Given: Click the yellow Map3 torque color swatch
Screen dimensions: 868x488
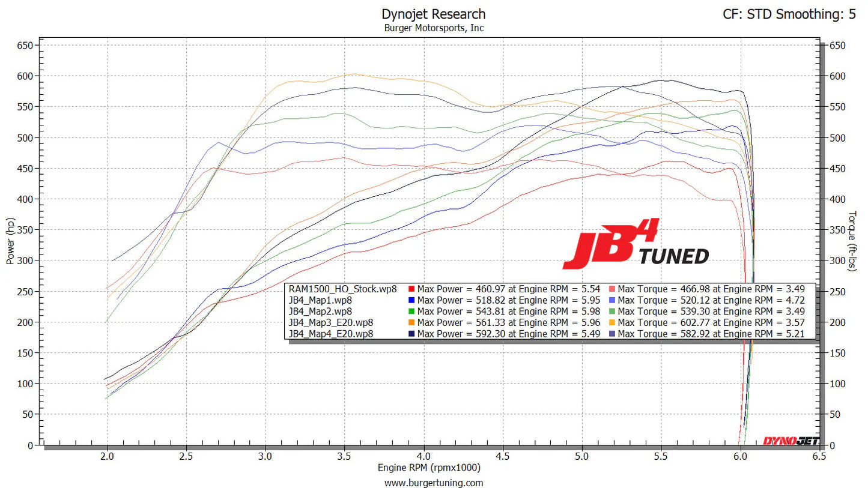Looking at the screenshot, I should tap(613, 323).
